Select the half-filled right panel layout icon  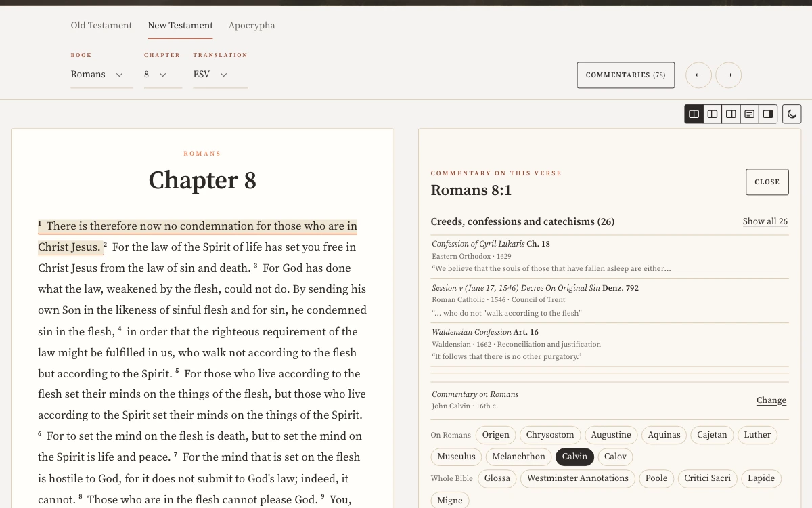click(x=768, y=114)
